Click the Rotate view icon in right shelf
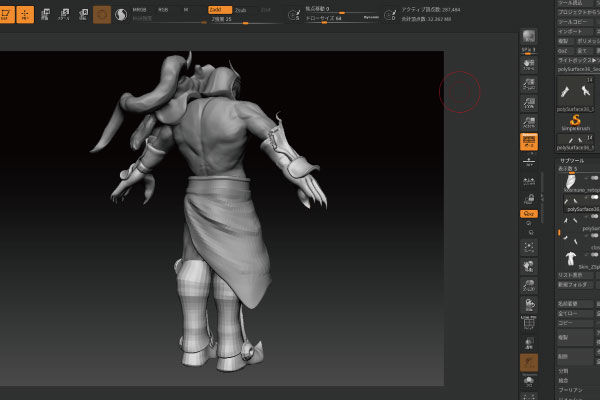The width and height of the screenshot is (600, 400). 529,305
